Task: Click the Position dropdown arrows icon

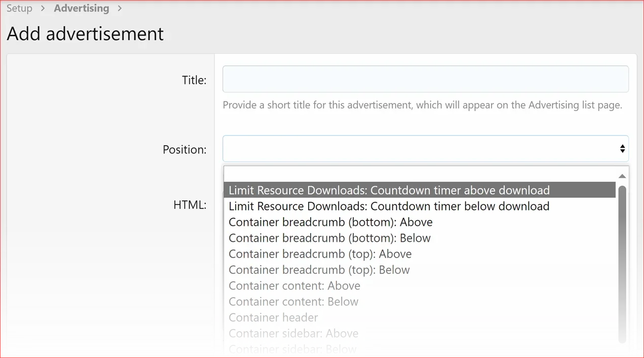Action: (x=622, y=149)
